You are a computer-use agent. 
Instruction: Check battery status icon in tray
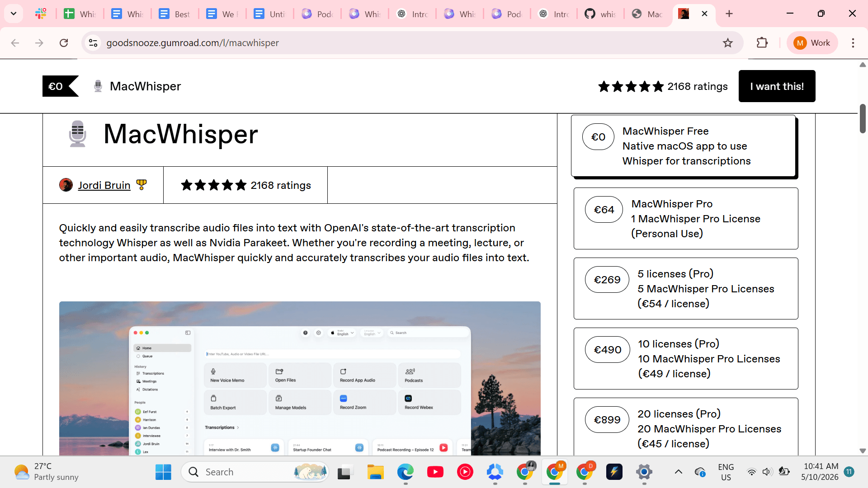(784, 472)
